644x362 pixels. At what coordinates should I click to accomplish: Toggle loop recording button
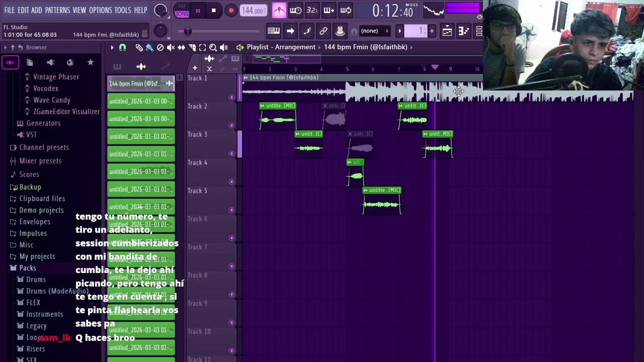point(346,10)
